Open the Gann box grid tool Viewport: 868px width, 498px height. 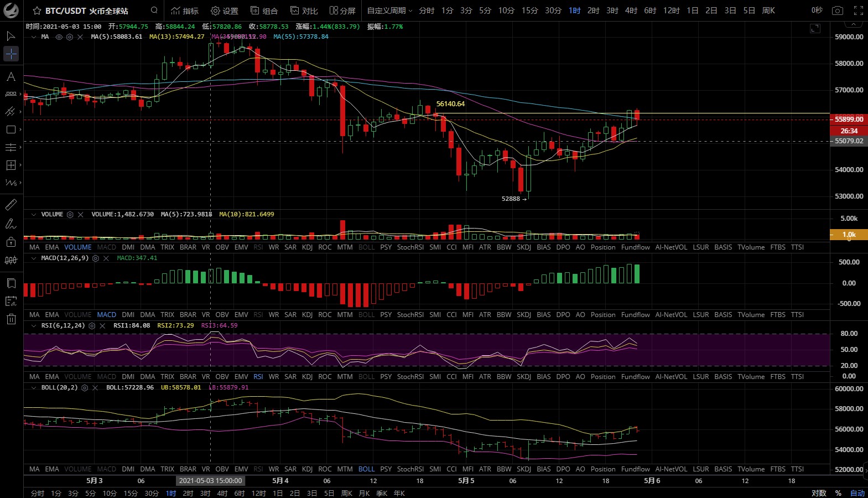(x=11, y=165)
